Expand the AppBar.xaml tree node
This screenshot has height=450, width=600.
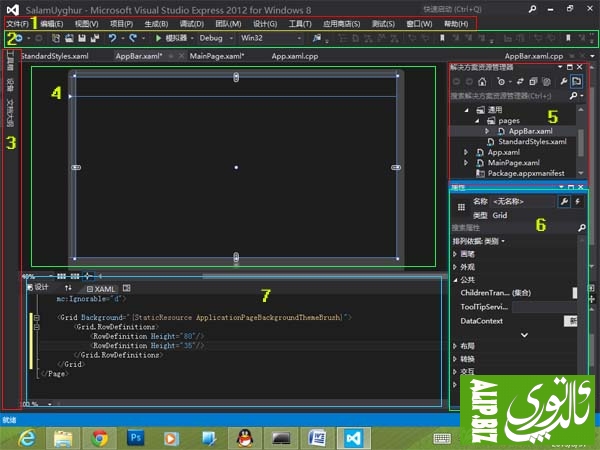488,131
